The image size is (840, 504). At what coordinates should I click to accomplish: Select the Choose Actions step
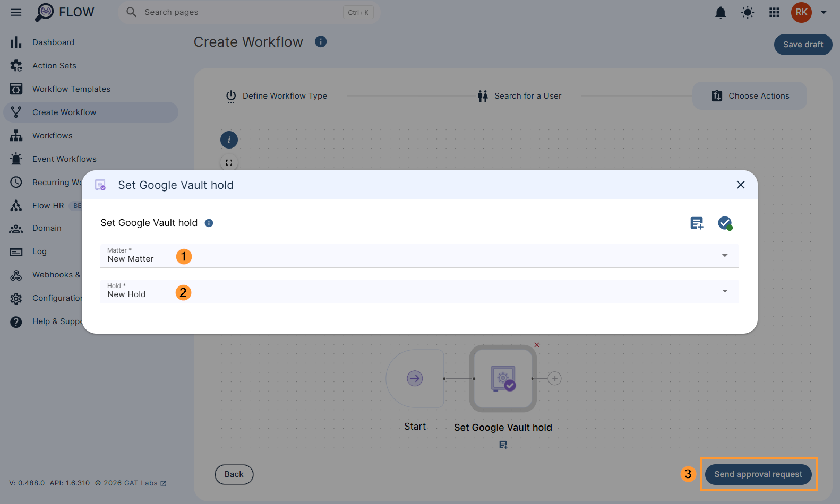click(750, 96)
